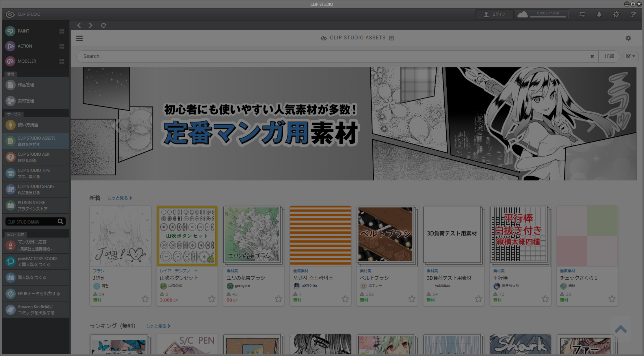Open マンガ賞に応募 sidebar item
The width and height of the screenshot is (644, 356).
point(36,245)
